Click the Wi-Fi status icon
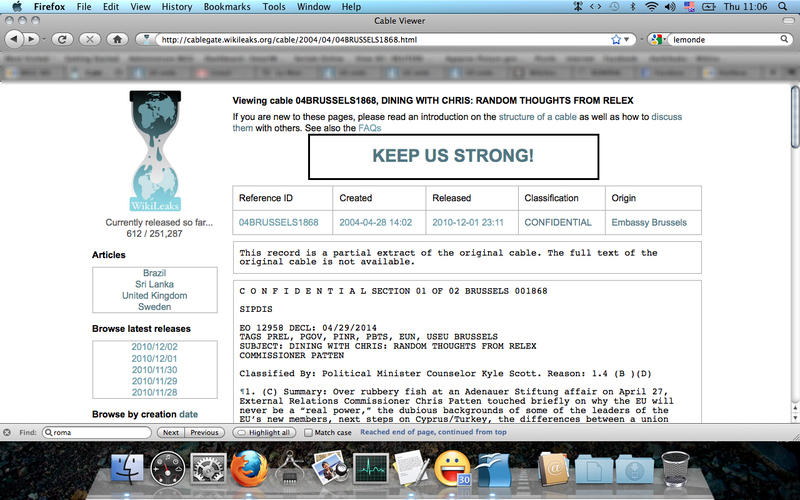This screenshot has width=800, height=500. click(x=651, y=7)
